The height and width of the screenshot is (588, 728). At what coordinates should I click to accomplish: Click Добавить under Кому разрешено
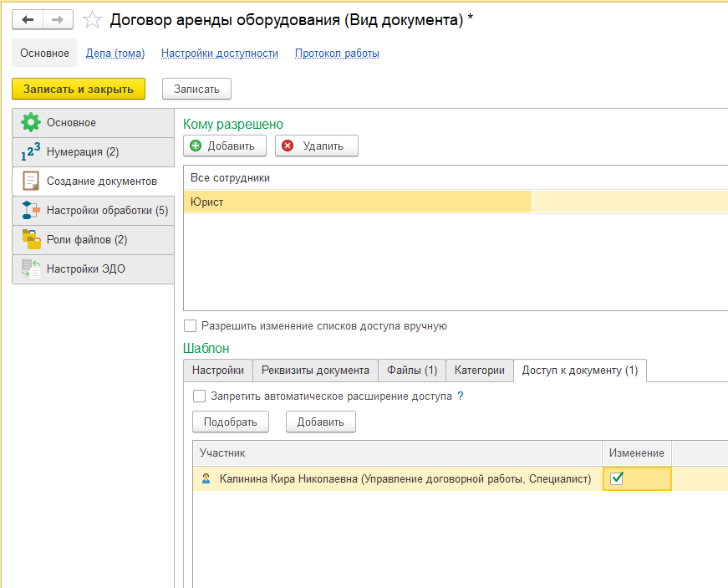pyautogui.click(x=224, y=146)
